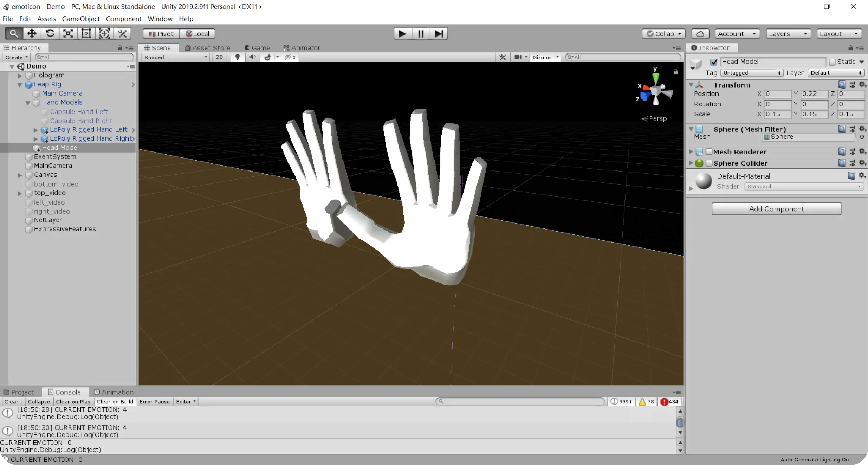Select the Move tool in toolbar
The image size is (868, 465).
coord(32,33)
